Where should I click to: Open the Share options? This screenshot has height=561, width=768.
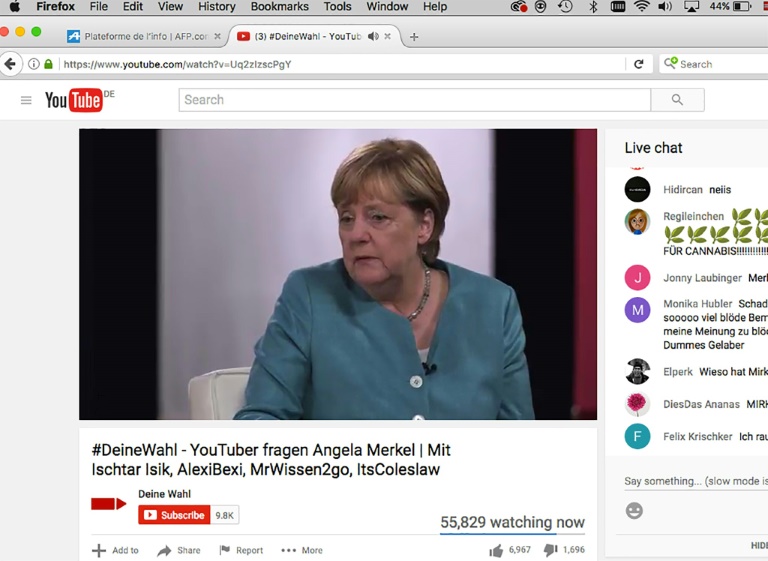(179, 550)
